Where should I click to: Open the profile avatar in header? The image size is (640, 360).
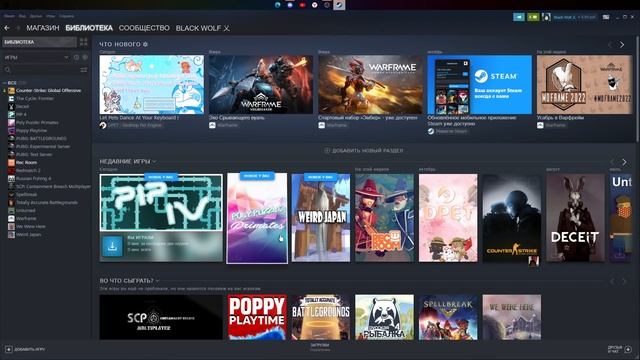[x=546, y=17]
